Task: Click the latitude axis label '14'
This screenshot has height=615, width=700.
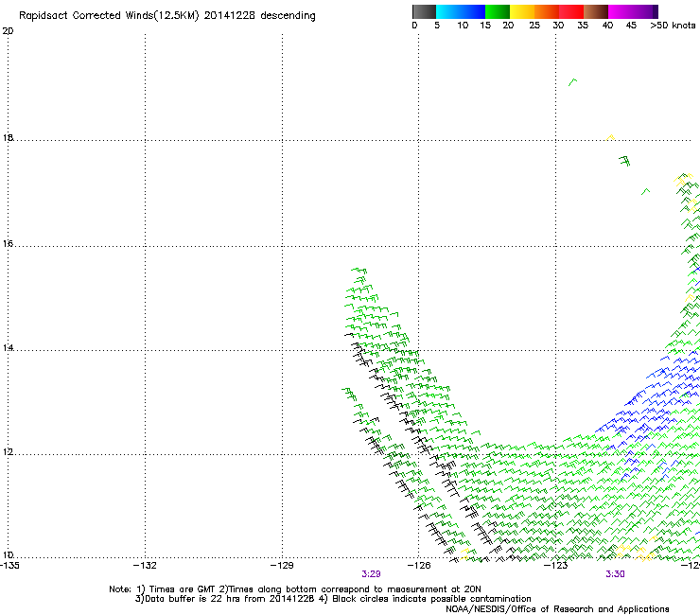Action: click(x=8, y=348)
